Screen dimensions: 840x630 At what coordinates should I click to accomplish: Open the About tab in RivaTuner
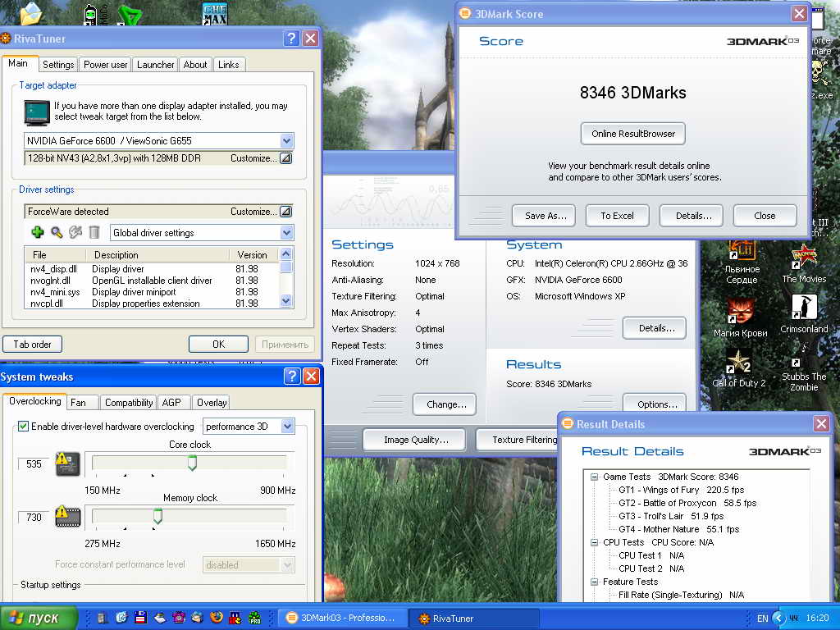point(195,64)
